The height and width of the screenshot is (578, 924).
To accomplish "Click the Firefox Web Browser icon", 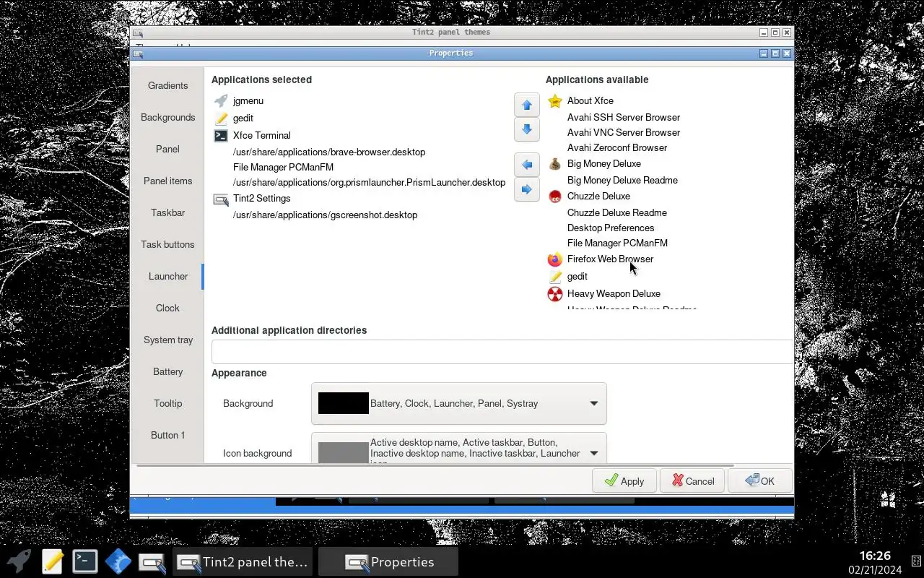I will click(x=554, y=259).
